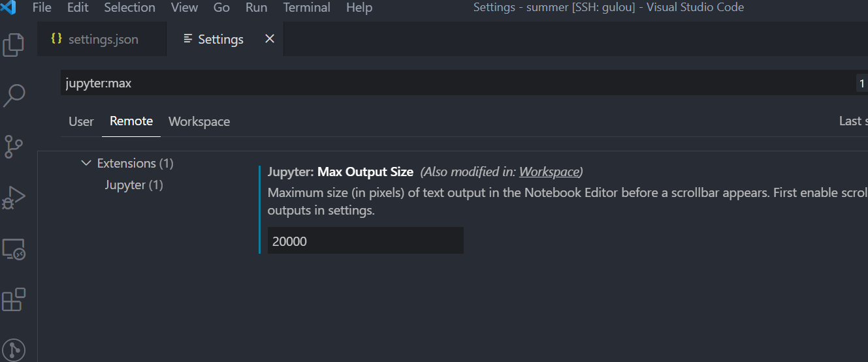This screenshot has height=362, width=868.
Task: Click the jupyter:max settings search box
Action: [x=457, y=83]
